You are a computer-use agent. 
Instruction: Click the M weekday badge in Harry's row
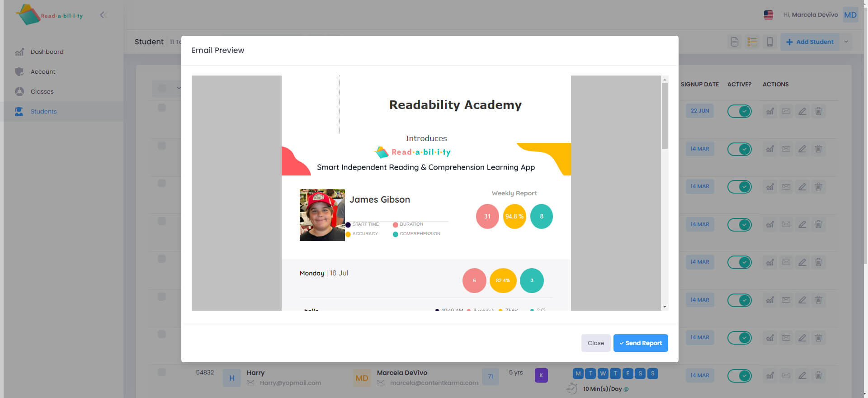pyautogui.click(x=578, y=374)
